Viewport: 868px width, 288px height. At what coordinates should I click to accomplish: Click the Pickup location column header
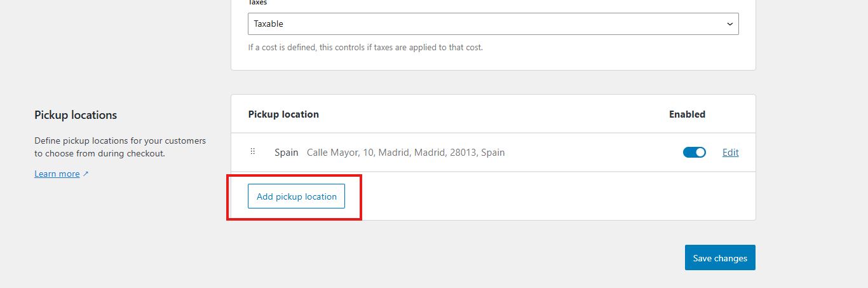(x=283, y=114)
